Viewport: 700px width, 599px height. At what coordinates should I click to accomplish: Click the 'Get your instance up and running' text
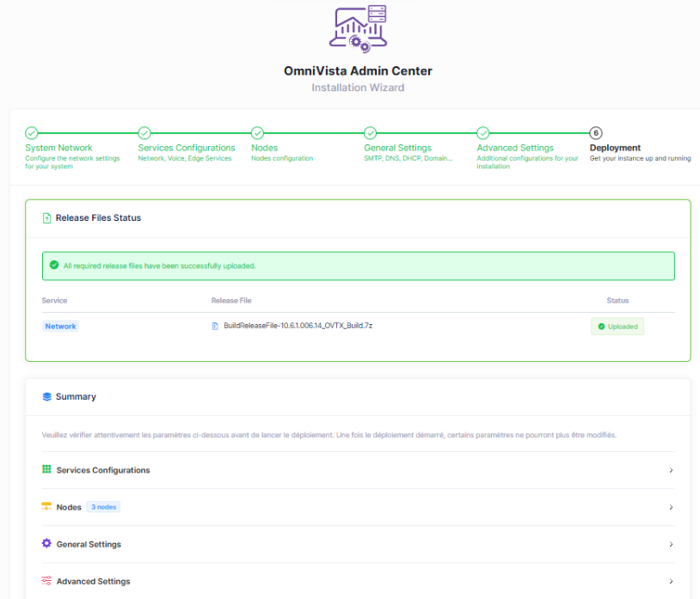coord(640,158)
